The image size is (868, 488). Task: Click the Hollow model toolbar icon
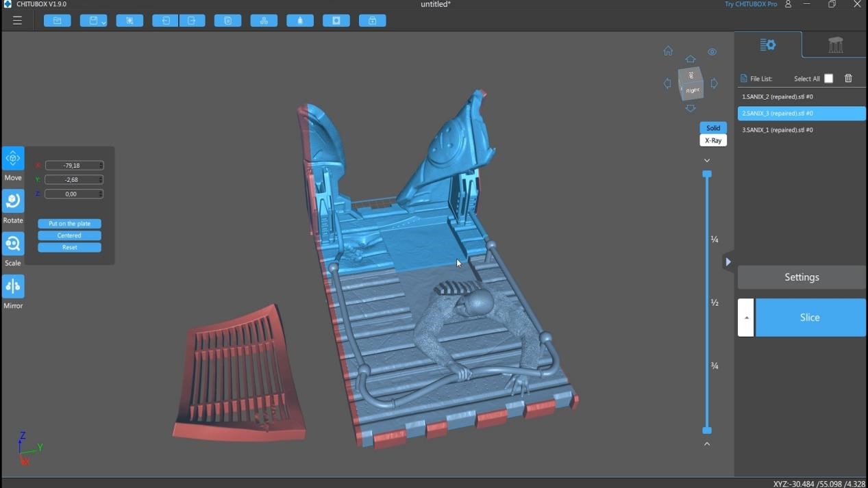(x=300, y=21)
